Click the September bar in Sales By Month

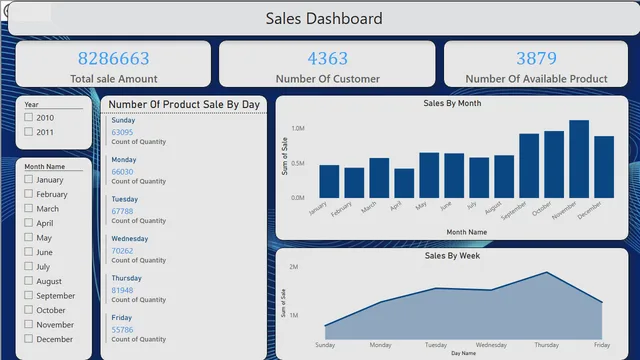(x=529, y=166)
